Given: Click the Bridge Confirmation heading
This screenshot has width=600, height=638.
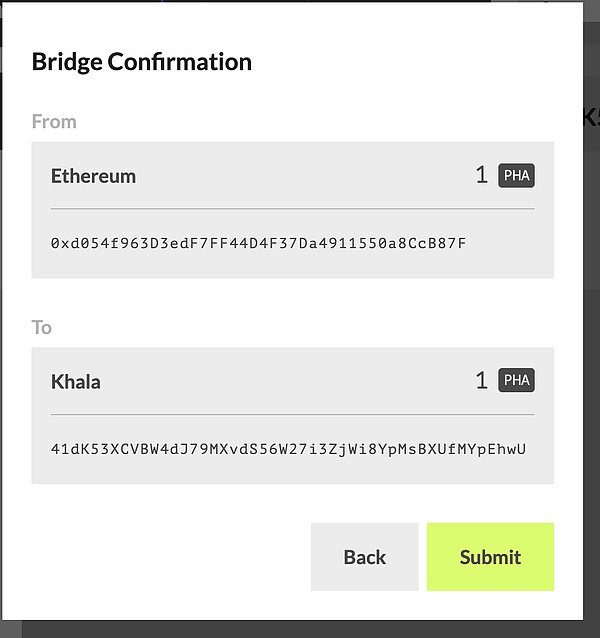Looking at the screenshot, I should pyautogui.click(x=141, y=62).
